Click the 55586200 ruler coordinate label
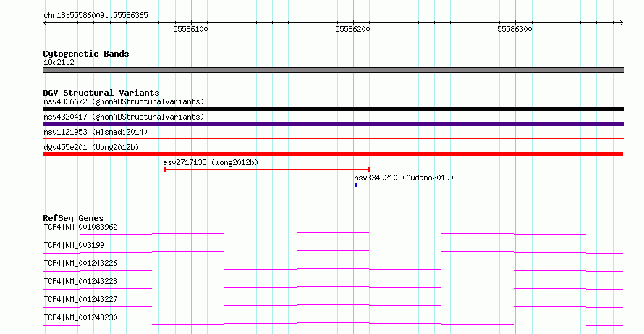Viewport: 644px width, 334px height. point(352,29)
